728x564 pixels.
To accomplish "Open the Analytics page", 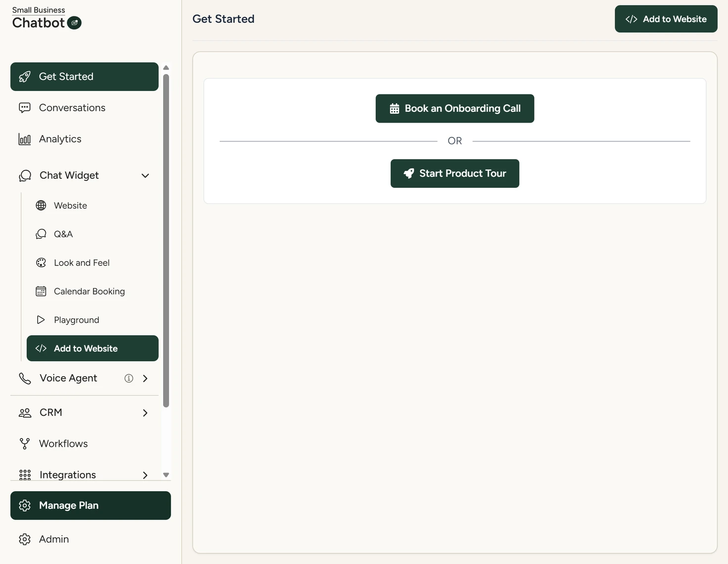I will (85, 139).
